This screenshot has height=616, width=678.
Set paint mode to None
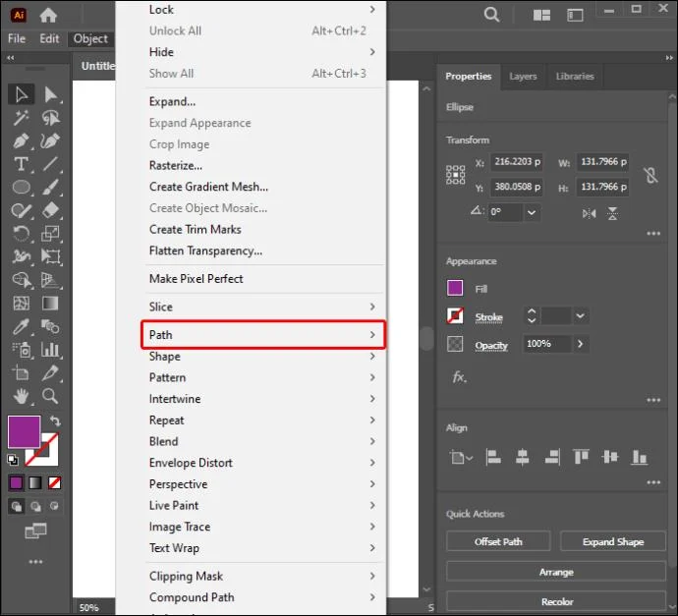(54, 482)
